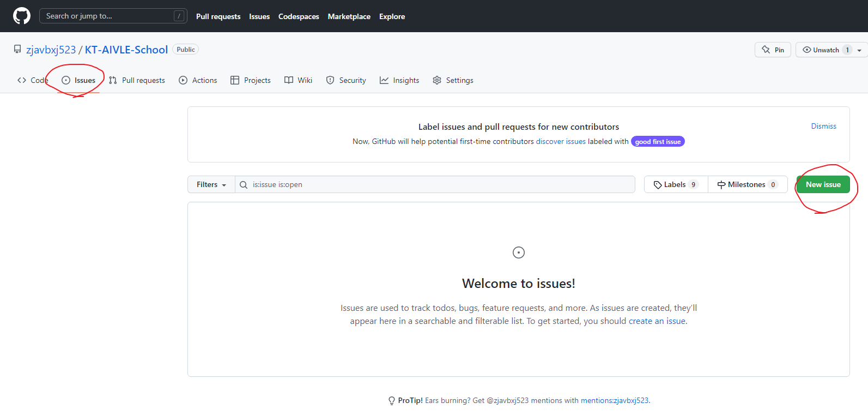
Task: Follow the create an issue link
Action: [x=657, y=321]
